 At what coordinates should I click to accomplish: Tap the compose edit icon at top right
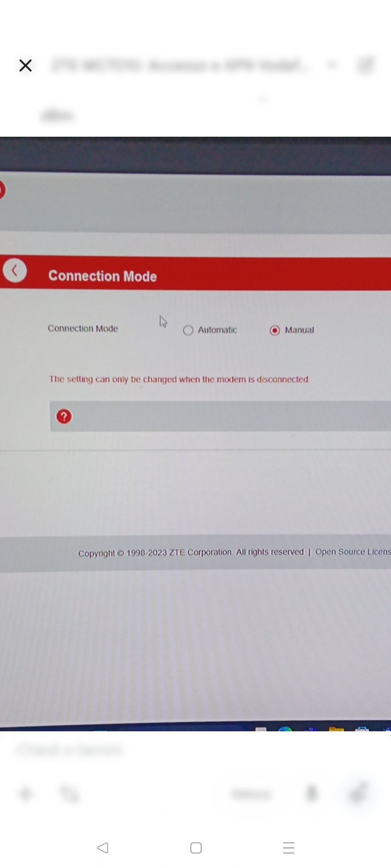pyautogui.click(x=365, y=65)
